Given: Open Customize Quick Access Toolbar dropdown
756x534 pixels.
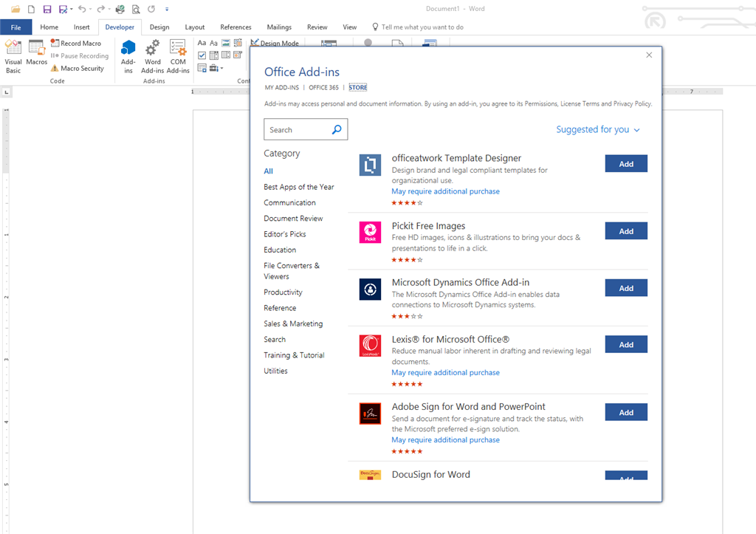Looking at the screenshot, I should (x=167, y=9).
